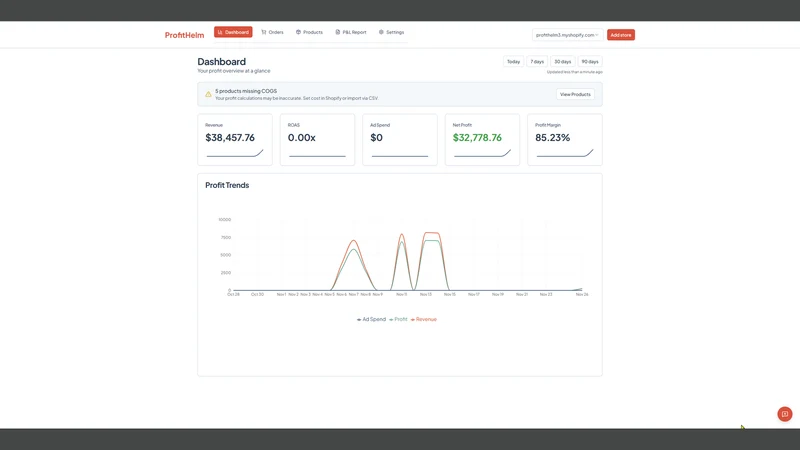
Task: Click the P&L Report document icon
Action: (338, 32)
